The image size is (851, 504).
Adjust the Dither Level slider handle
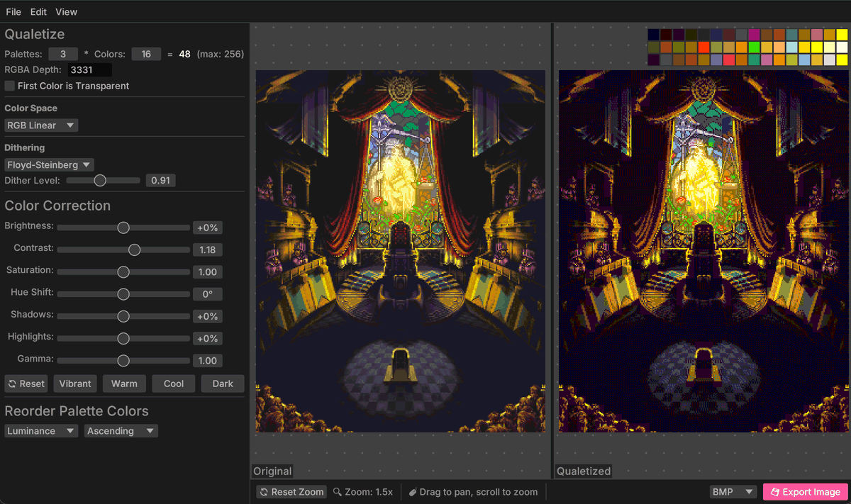tap(99, 180)
